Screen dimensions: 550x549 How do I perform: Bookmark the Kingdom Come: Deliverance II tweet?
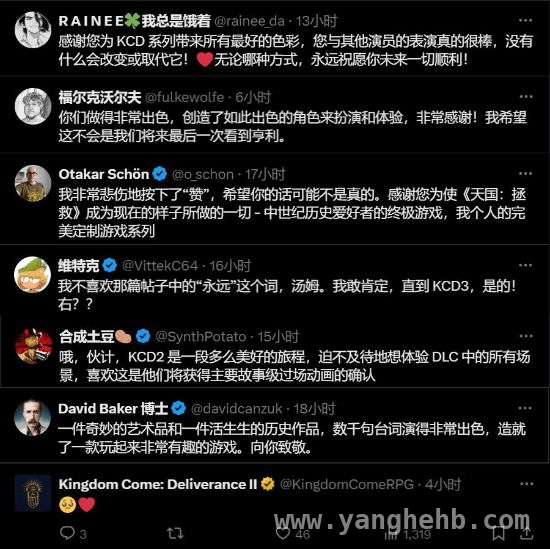(498, 533)
